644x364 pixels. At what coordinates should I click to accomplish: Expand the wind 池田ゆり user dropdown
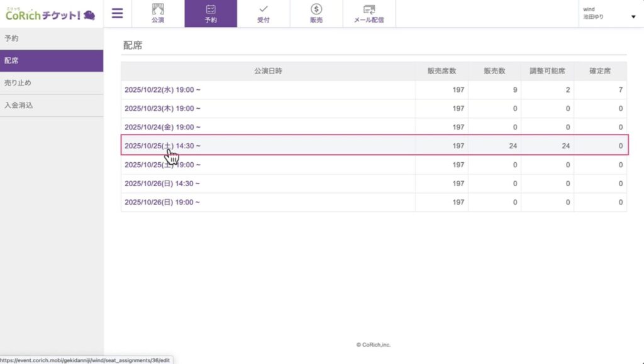[x=609, y=14]
